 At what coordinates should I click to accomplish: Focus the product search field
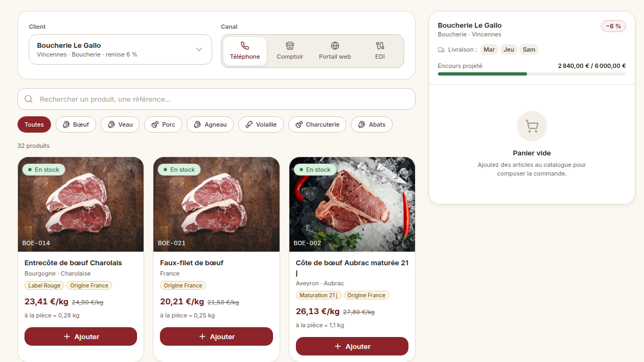pos(216,99)
